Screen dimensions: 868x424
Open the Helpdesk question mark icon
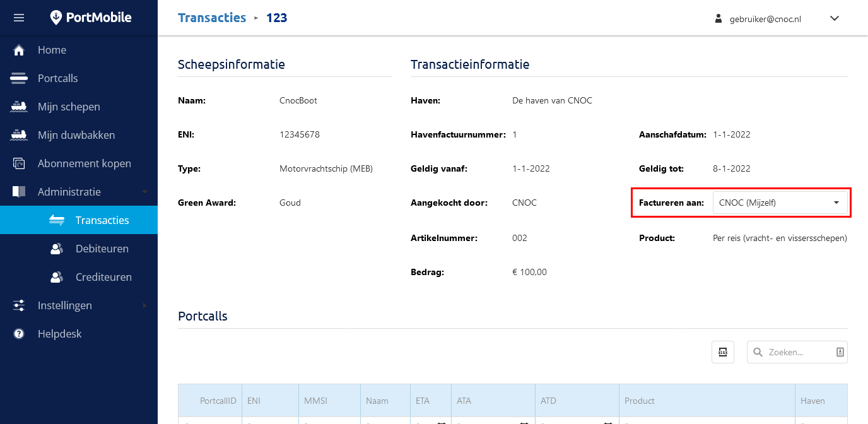pos(19,334)
